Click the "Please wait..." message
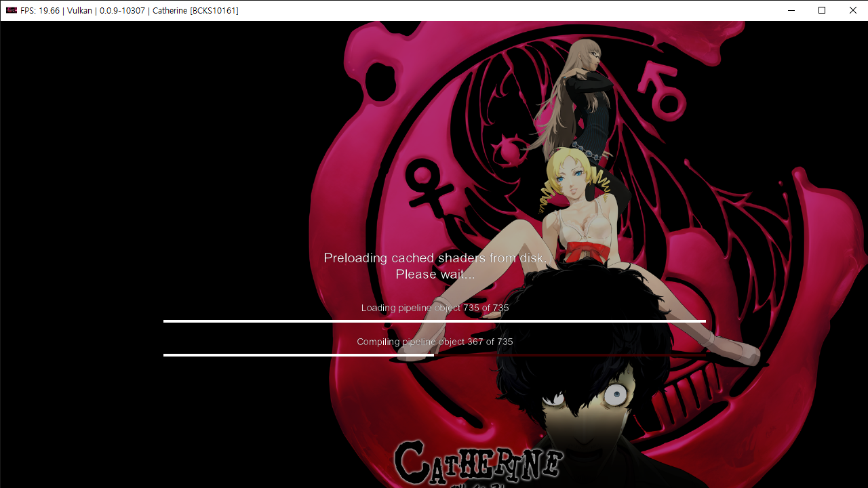Screen dimensions: 868x488 [435, 274]
